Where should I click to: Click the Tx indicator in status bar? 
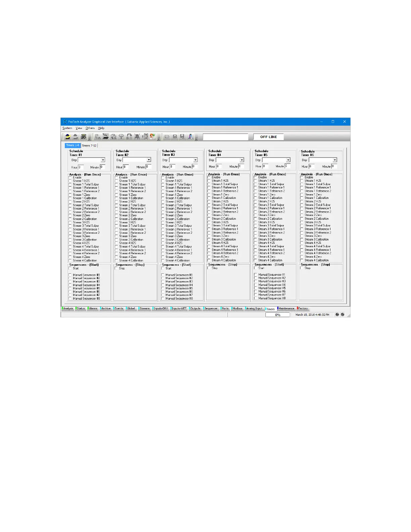coord(342,315)
